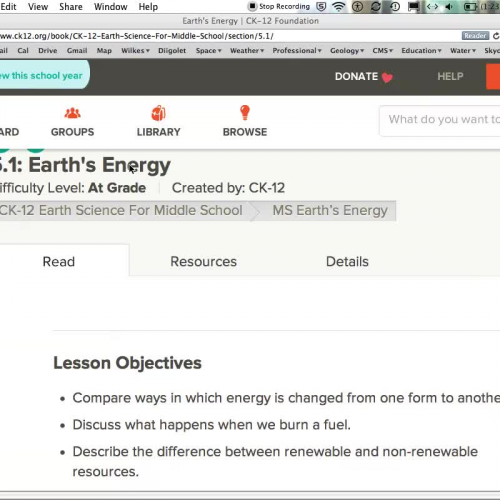Click the 'At Grade' difficulty level text

[117, 188]
